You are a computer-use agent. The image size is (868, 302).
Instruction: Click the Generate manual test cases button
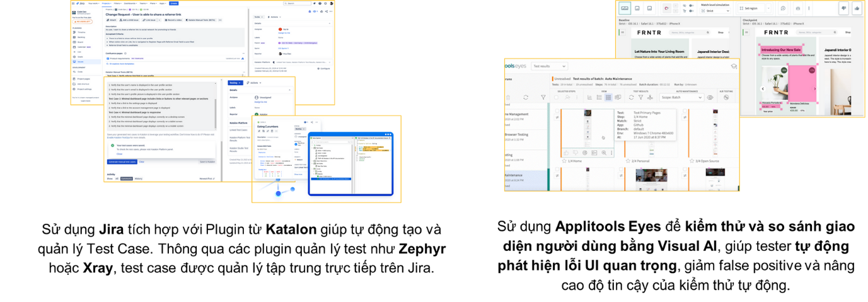(x=122, y=162)
